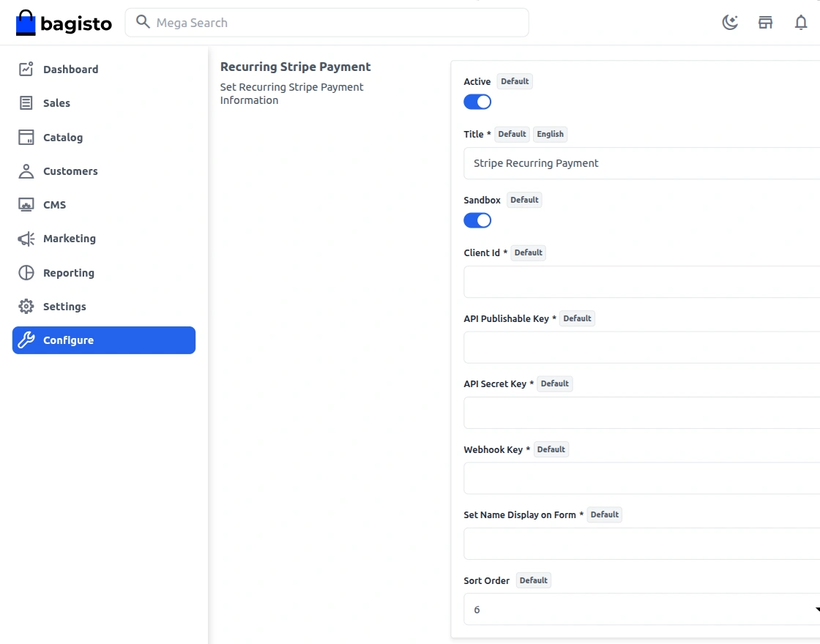Open the CMS menu item
The height and width of the screenshot is (644, 820).
54,205
